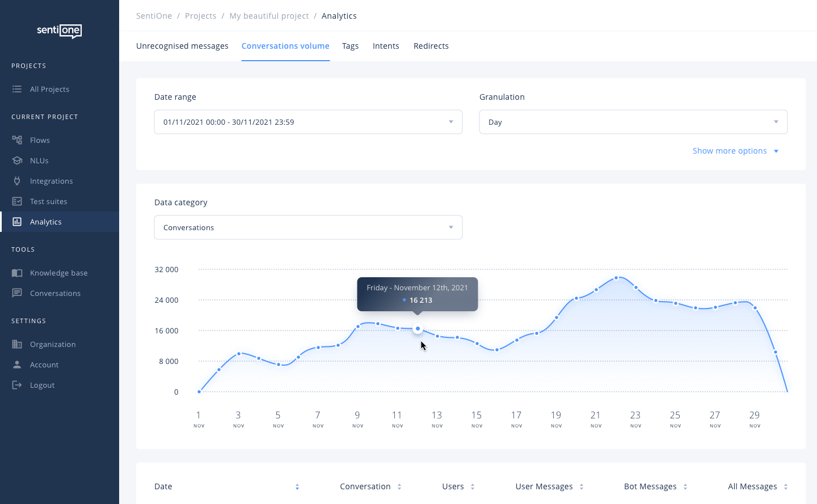
Task: Click the NLUs graduation cap icon
Action: pyautogui.click(x=17, y=160)
